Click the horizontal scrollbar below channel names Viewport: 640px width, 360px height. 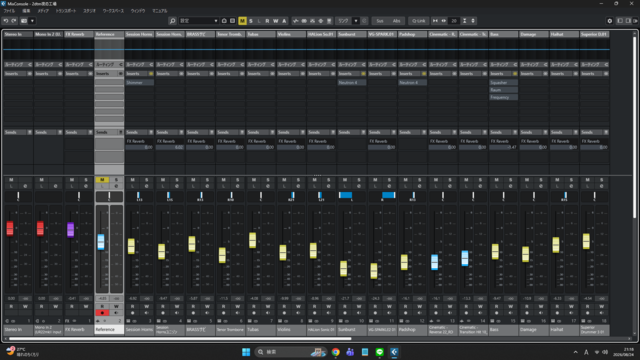(x=180, y=339)
